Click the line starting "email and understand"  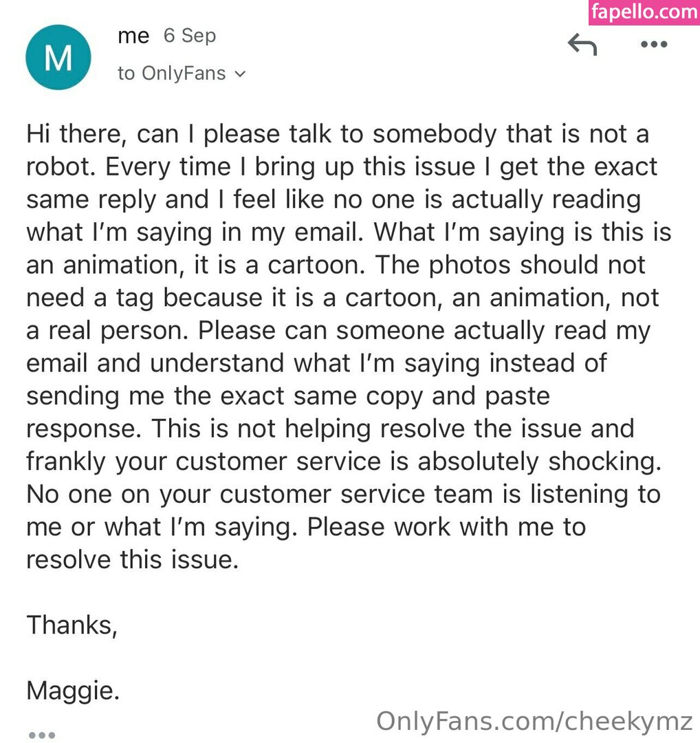[316, 363]
